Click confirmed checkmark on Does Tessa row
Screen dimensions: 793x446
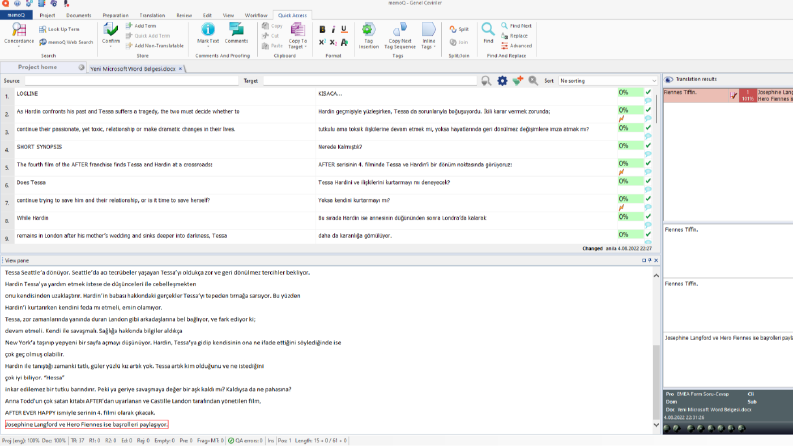648,181
